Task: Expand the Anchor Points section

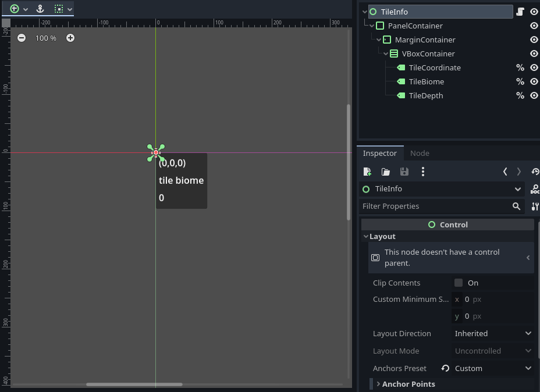Action: [x=408, y=384]
